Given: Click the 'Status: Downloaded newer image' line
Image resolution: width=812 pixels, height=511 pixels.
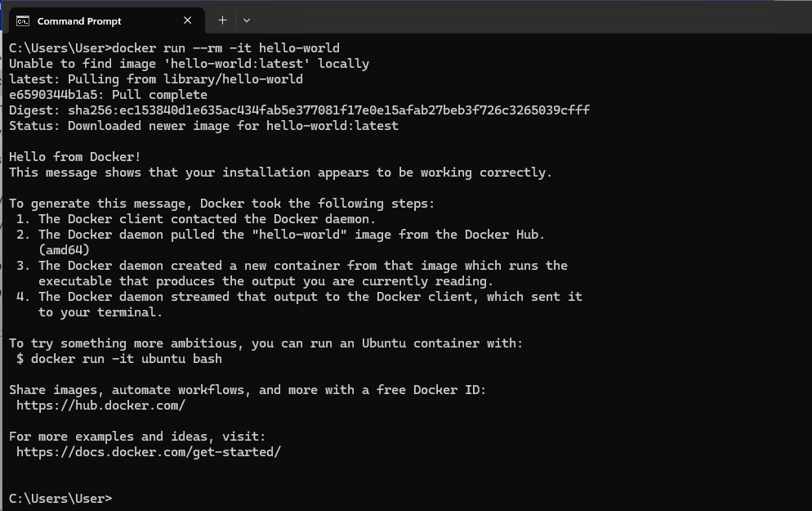Looking at the screenshot, I should tap(203, 126).
